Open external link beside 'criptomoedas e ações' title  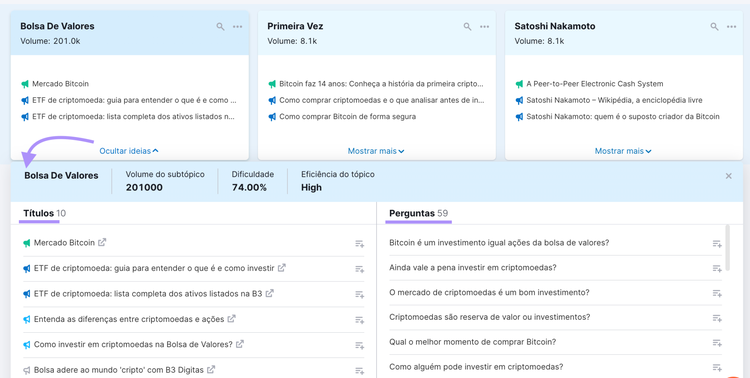232,319
